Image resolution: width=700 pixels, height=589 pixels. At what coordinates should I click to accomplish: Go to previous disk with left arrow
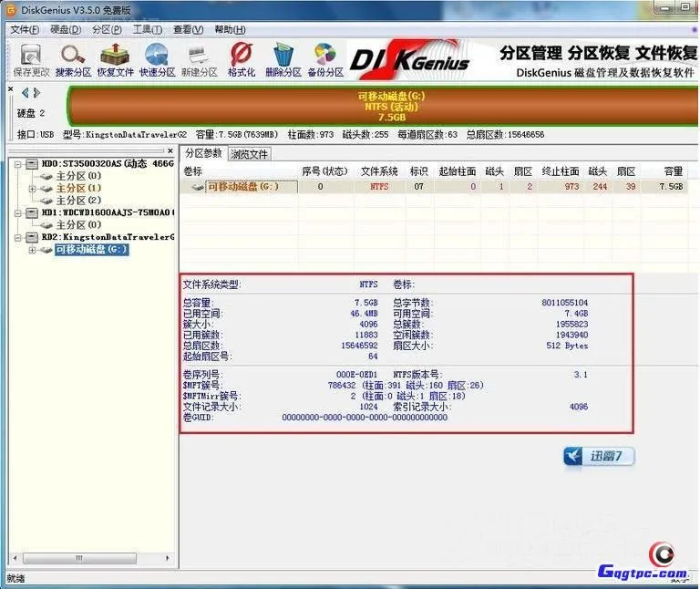point(25,92)
